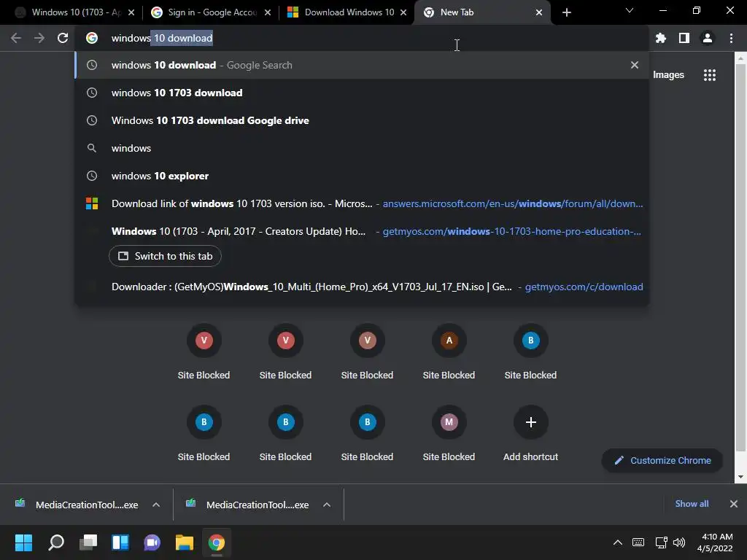Open the tab search chevron

coord(630,10)
